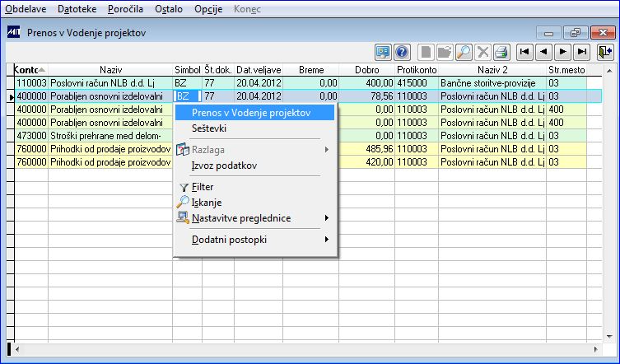620x364 pixels.
Task: Sort by the Konto column header
Action: 30,70
